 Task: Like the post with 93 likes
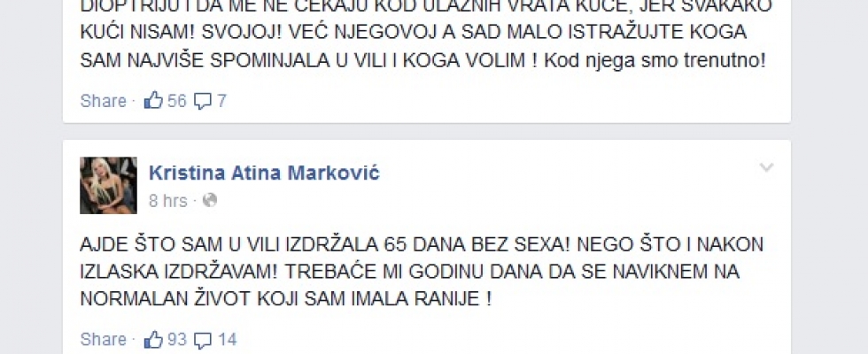coord(153,339)
